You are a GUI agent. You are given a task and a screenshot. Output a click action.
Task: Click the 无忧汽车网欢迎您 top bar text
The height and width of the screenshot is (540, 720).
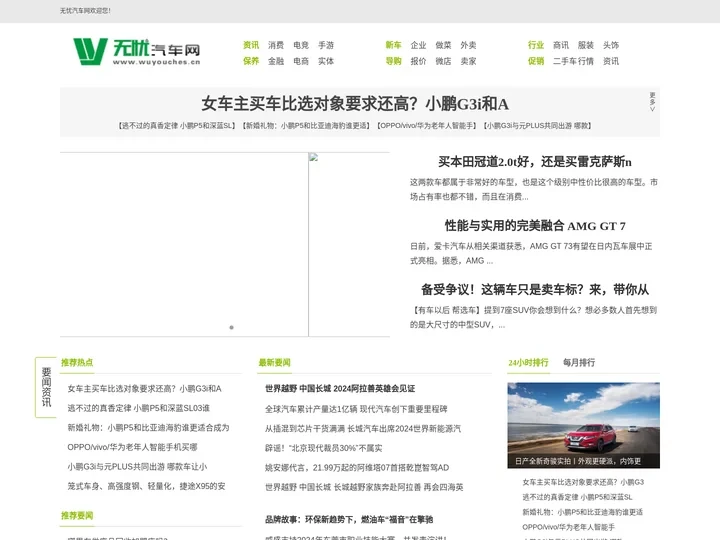85,11
